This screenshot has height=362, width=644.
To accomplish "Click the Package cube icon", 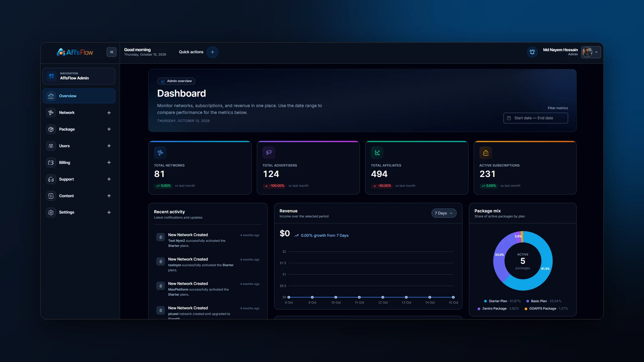I will (x=51, y=129).
